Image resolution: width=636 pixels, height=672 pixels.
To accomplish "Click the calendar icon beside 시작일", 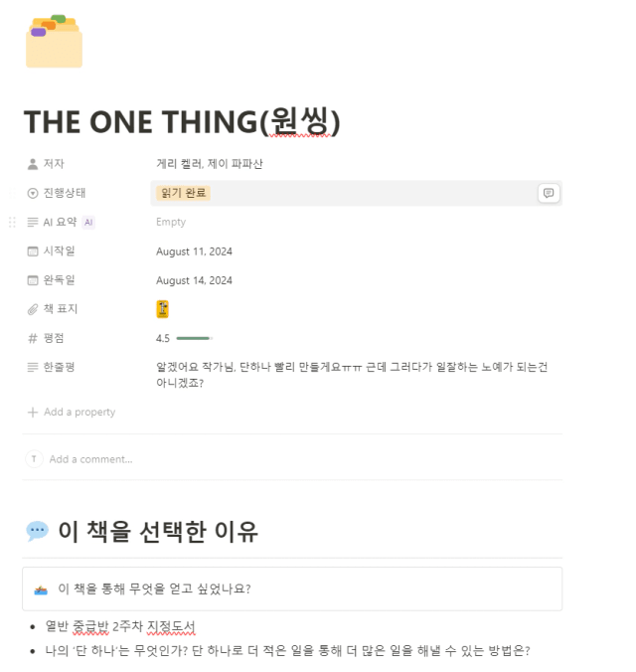I will [33, 252].
